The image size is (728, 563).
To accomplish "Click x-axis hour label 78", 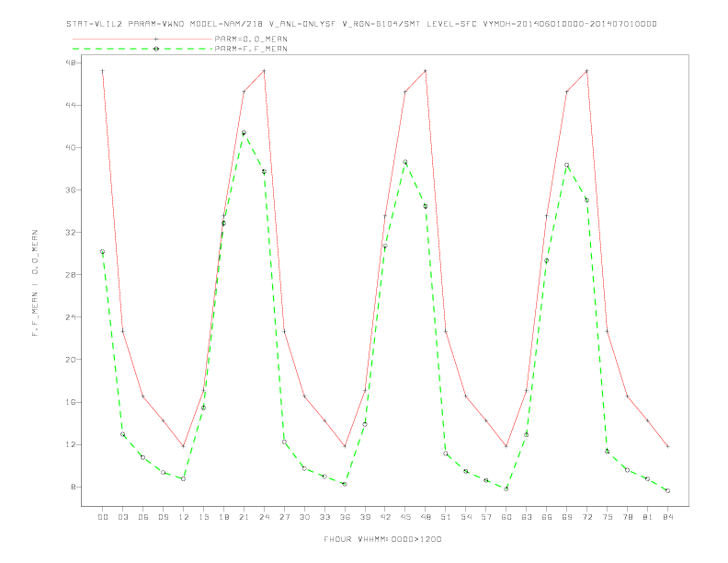I will pos(627,517).
